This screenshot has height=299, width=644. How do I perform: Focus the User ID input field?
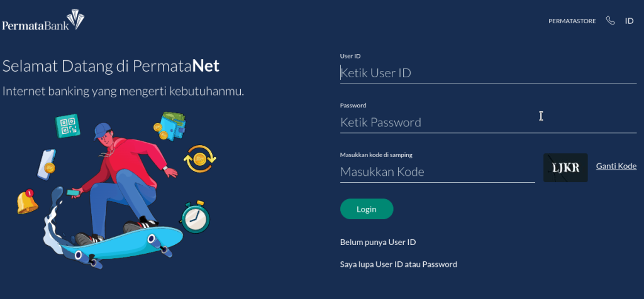[x=488, y=73]
